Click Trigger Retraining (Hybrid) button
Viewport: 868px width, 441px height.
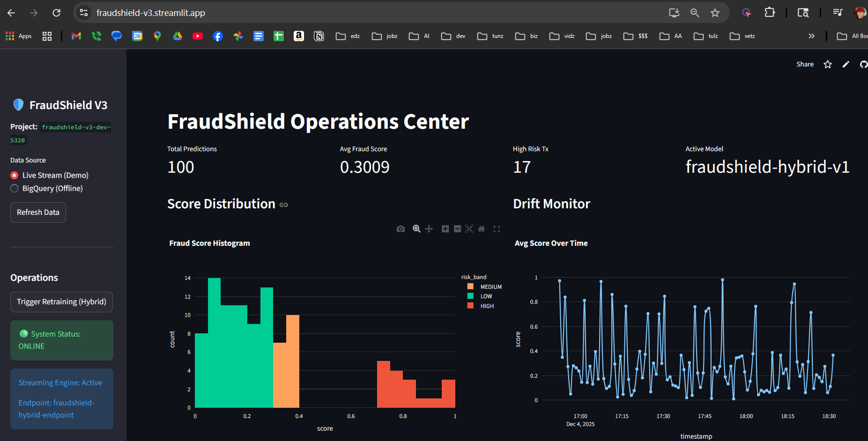[61, 302]
